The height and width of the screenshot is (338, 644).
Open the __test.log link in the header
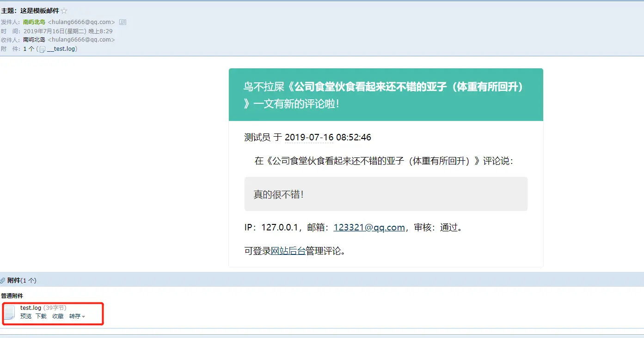pyautogui.click(x=61, y=48)
